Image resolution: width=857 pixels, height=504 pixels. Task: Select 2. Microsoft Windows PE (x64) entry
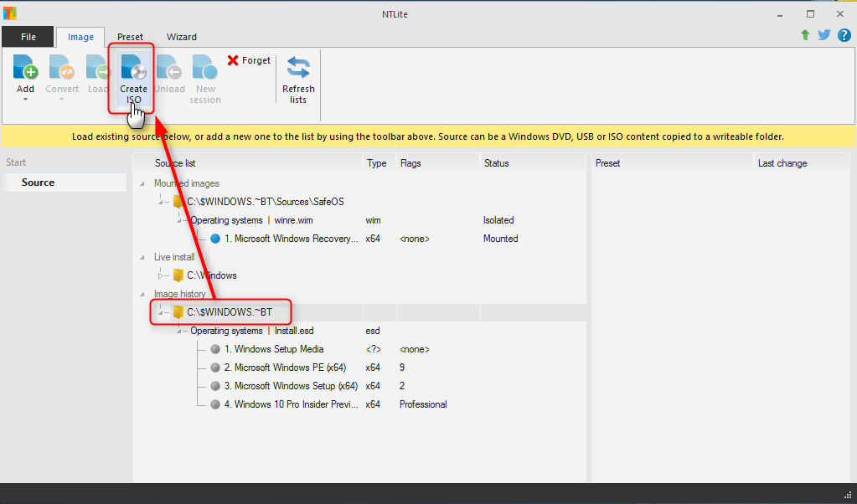pos(285,368)
